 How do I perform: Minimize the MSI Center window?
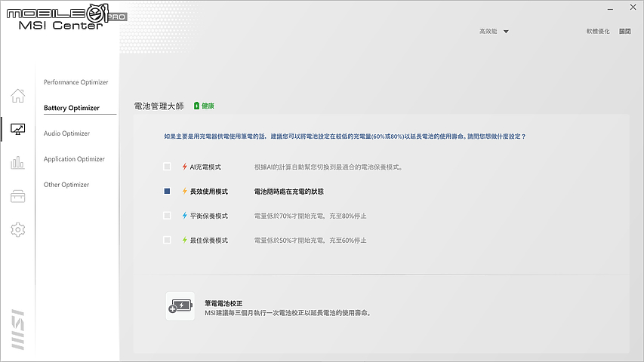point(610,8)
